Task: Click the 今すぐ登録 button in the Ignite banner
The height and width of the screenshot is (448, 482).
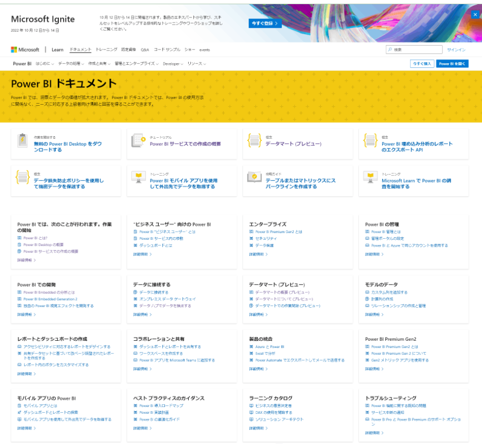Action: tap(265, 23)
